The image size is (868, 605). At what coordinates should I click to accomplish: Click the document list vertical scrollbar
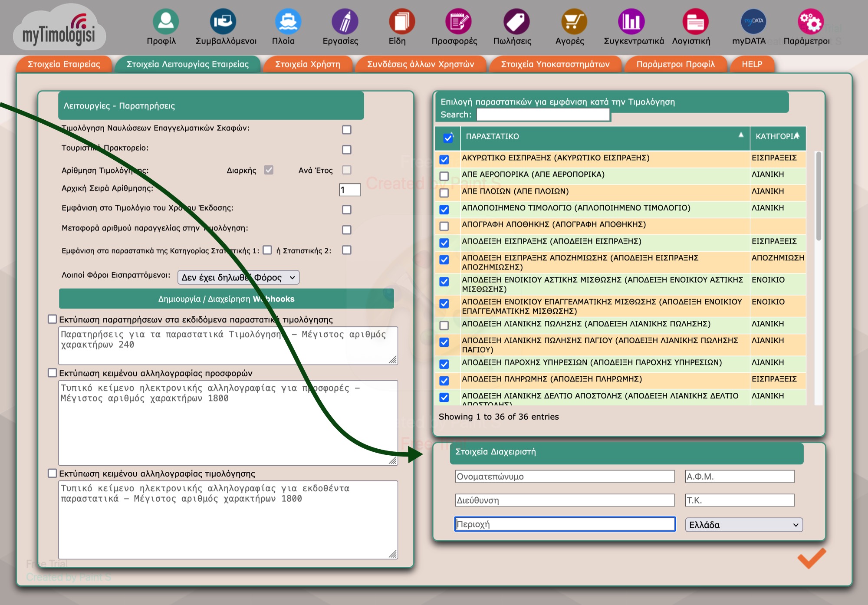click(818, 195)
